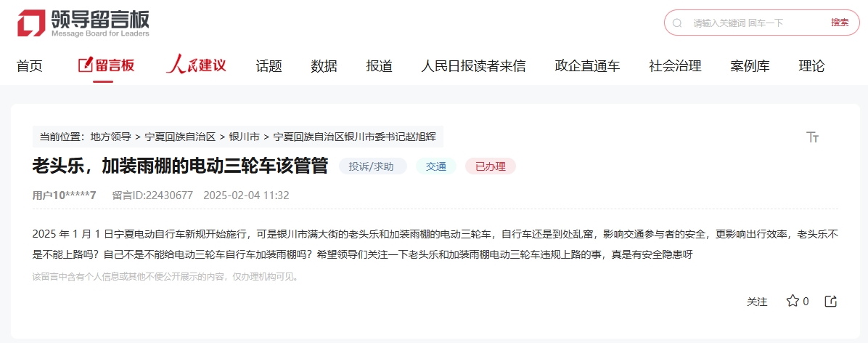Click 宁夏回族自治区 breadcrumb link
The height and width of the screenshot is (343, 868).
click(x=180, y=137)
